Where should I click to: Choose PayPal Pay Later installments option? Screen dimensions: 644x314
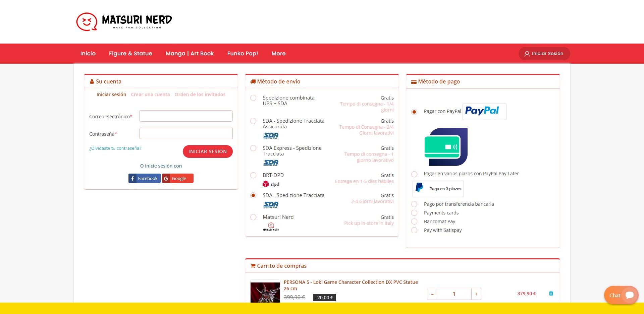pyautogui.click(x=414, y=174)
